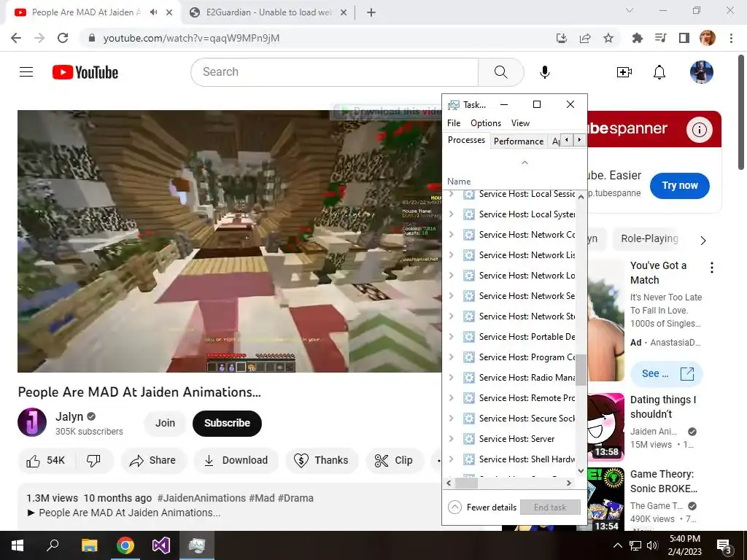747x560 pixels.
Task: Open the taskbar notification center
Action: pyautogui.click(x=724, y=545)
